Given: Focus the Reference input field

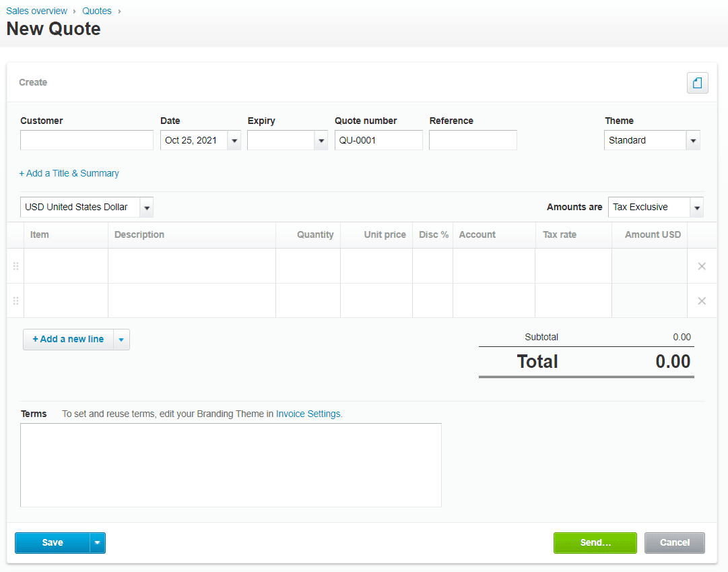Looking at the screenshot, I should pyautogui.click(x=473, y=140).
